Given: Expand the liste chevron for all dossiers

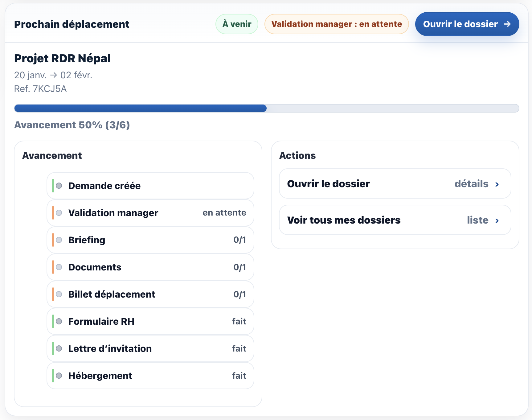Looking at the screenshot, I should [x=497, y=220].
